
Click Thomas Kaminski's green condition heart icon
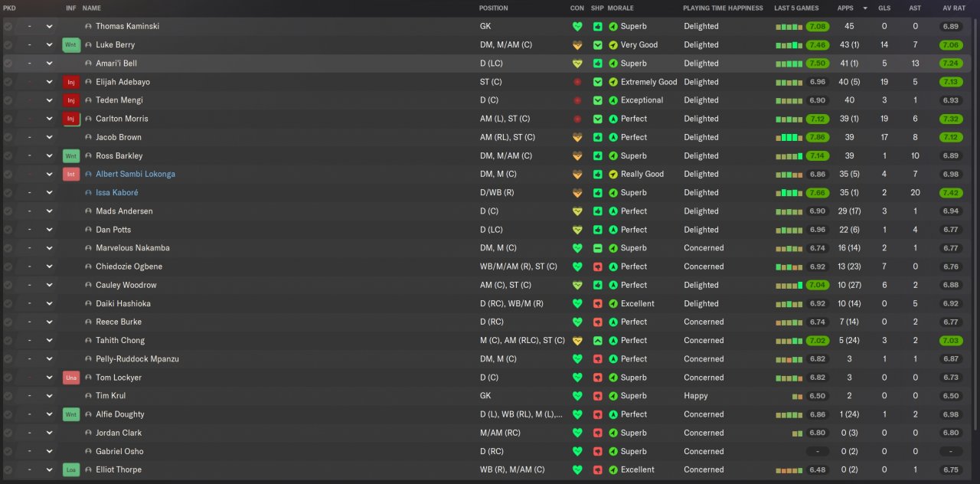(x=577, y=26)
